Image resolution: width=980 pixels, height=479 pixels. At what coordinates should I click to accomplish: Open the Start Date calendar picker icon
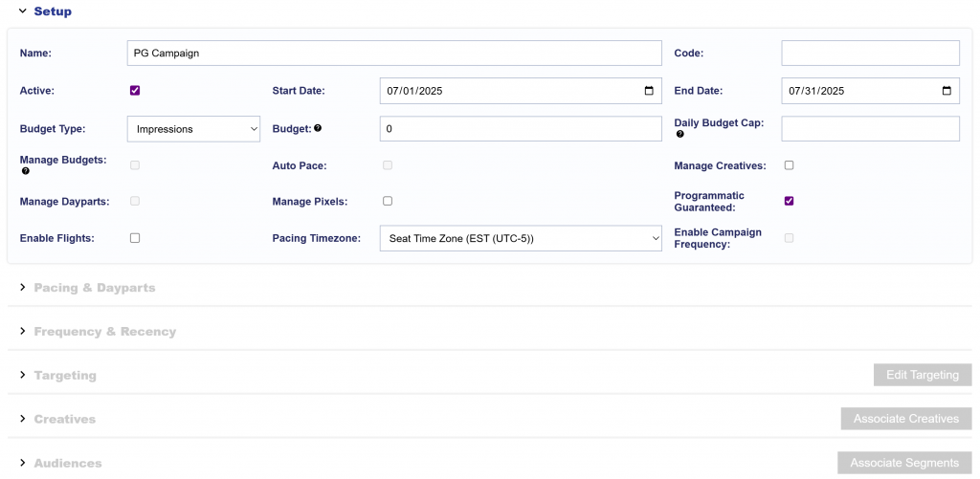(x=649, y=91)
